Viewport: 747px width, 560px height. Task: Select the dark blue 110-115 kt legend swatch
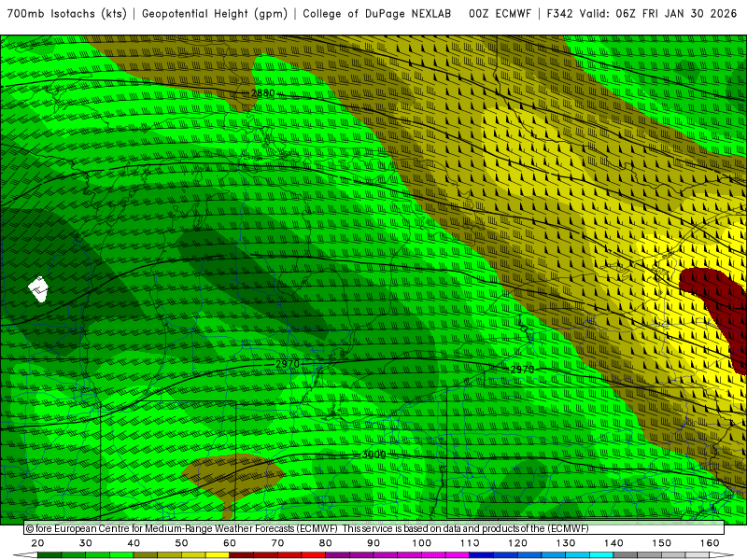pyautogui.click(x=482, y=555)
